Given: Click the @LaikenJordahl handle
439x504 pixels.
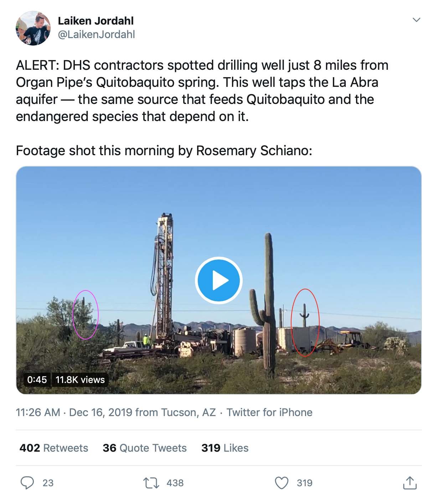Looking at the screenshot, I should (96, 35).
